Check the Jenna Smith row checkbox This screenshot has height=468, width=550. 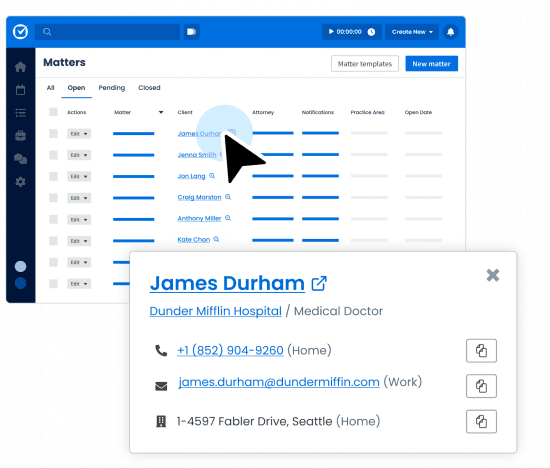click(x=53, y=155)
